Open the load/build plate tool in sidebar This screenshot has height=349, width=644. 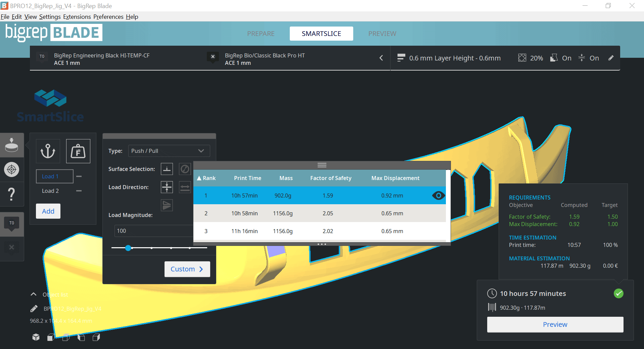click(12, 145)
